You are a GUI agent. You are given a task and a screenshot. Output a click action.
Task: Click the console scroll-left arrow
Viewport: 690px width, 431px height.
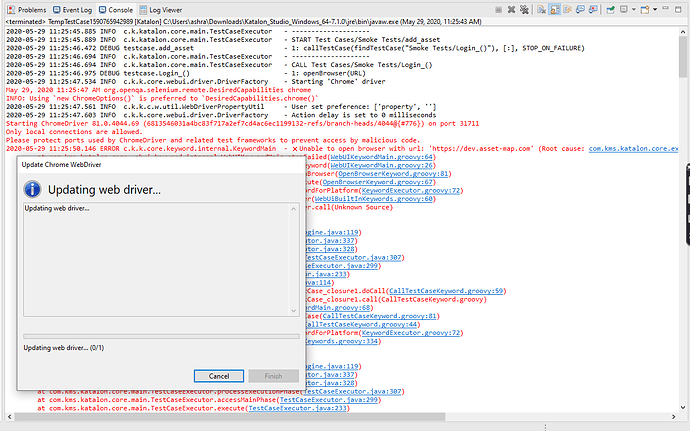pyautogui.click(x=9, y=416)
